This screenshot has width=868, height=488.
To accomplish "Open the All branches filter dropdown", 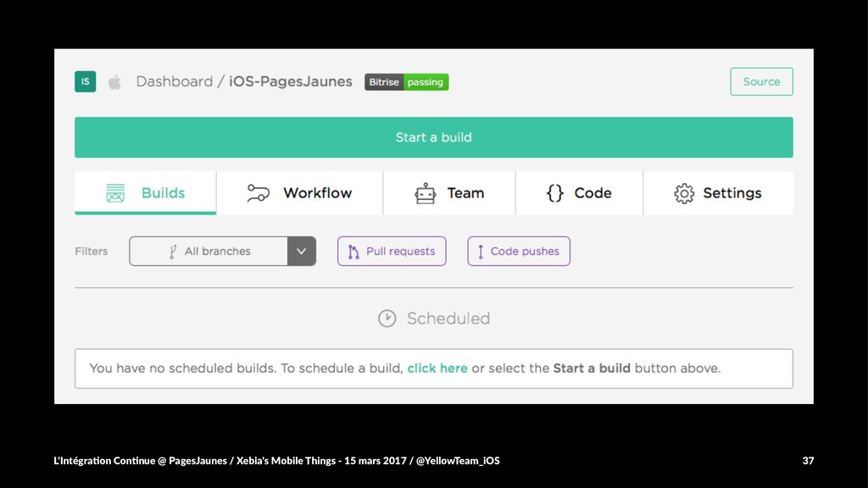I will [223, 251].
